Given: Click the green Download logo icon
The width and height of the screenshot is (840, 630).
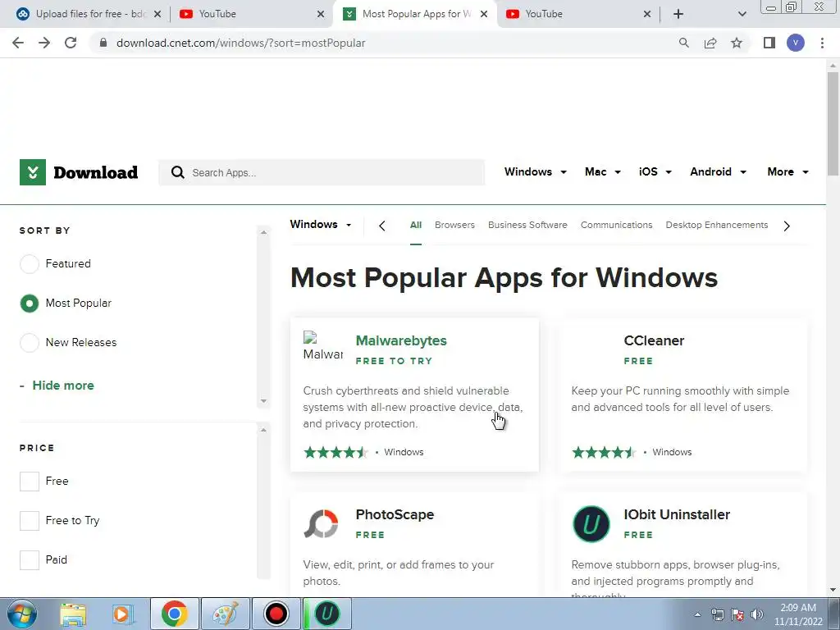Looking at the screenshot, I should click(x=33, y=172).
